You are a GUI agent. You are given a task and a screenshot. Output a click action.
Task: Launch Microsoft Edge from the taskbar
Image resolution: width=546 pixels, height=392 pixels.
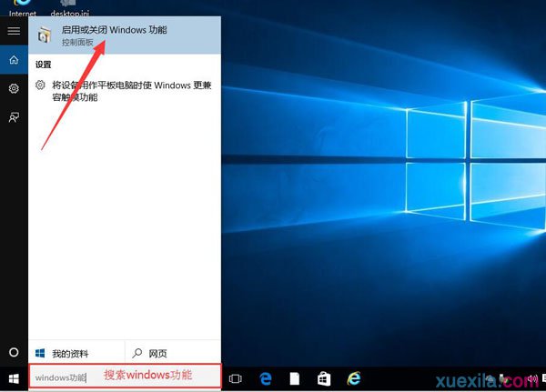point(266,378)
